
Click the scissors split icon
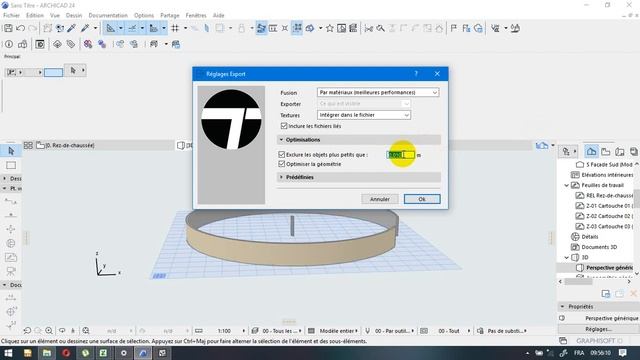tap(369, 28)
